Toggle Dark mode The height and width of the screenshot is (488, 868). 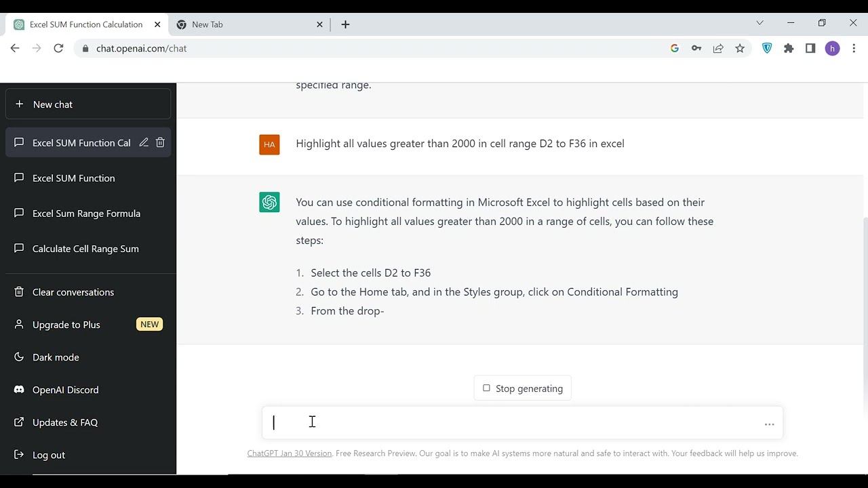click(x=88, y=357)
